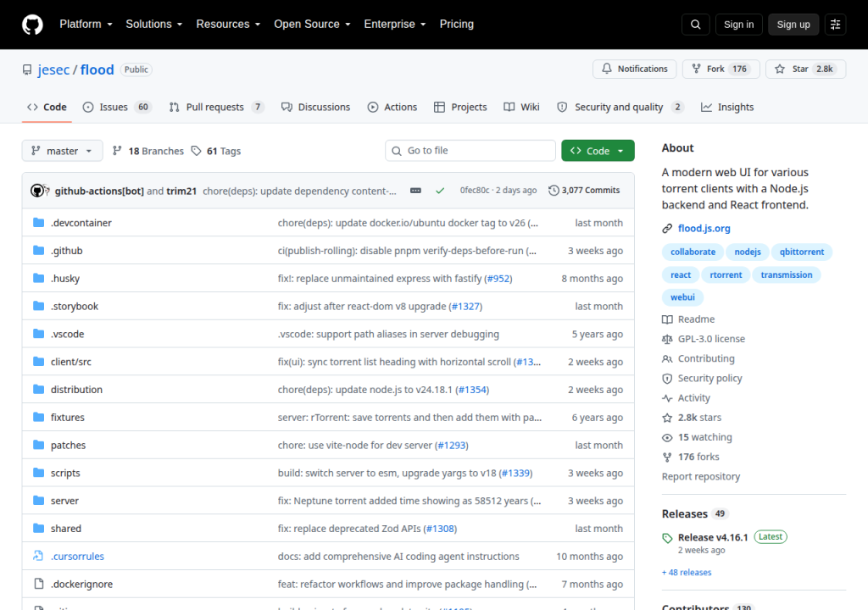This screenshot has height=610, width=868.
Task: Open the Pull requests tab
Action: click(216, 107)
